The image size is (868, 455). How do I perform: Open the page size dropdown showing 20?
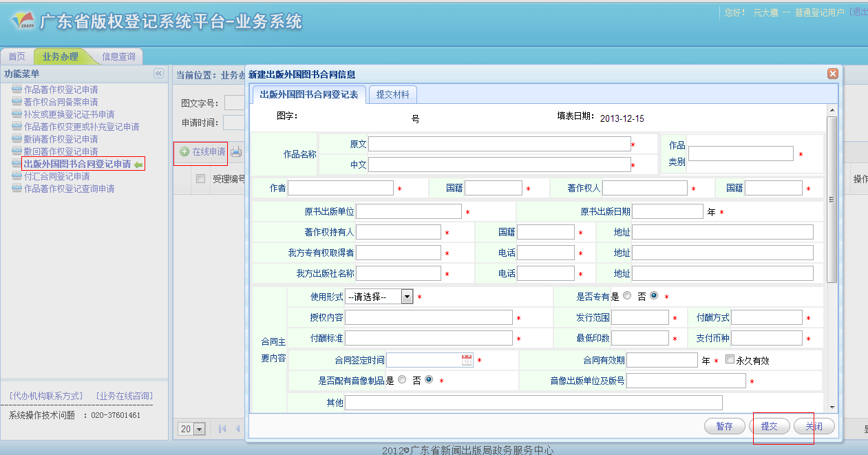coord(200,429)
